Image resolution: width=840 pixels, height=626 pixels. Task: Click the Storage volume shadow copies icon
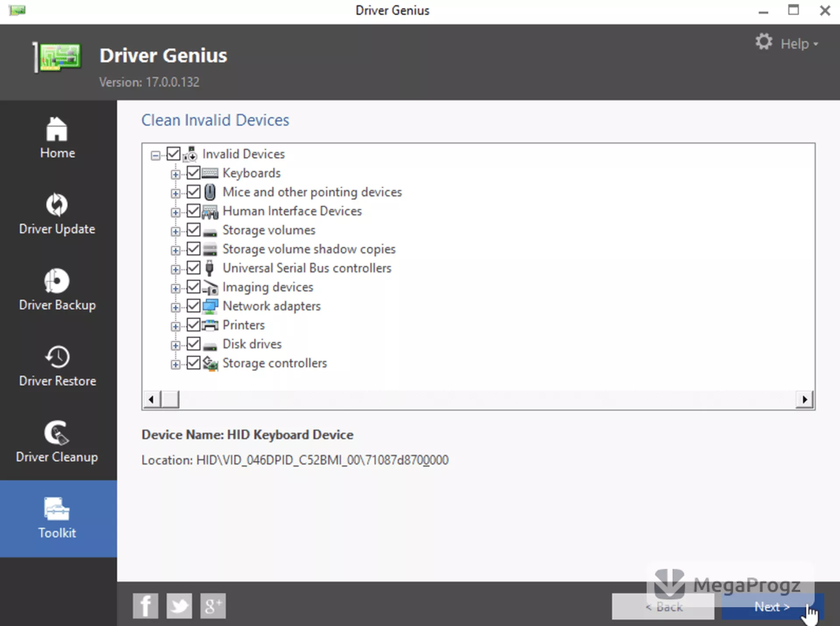click(210, 249)
